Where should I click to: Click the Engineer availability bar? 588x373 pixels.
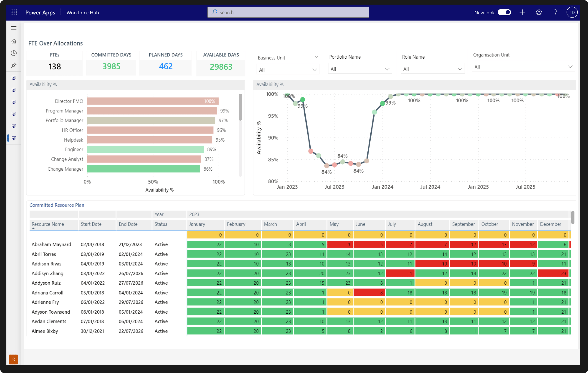click(145, 149)
